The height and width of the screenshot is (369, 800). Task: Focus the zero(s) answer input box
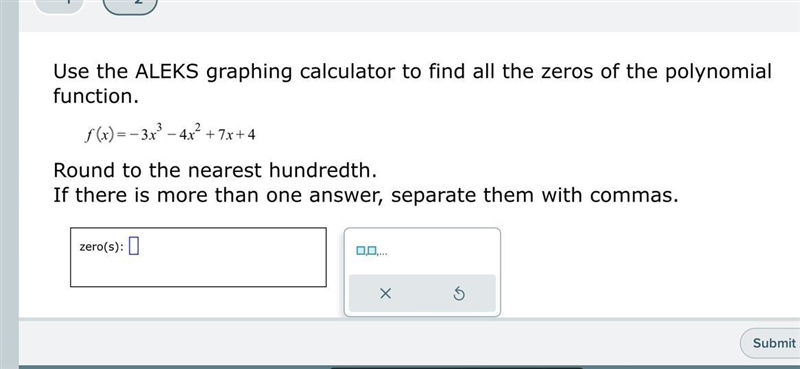(198, 257)
